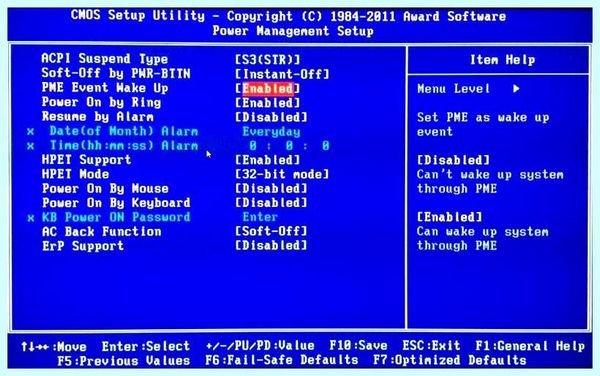This screenshot has width=600, height=376.
Task: Select HPET Mode label
Action: (75, 174)
